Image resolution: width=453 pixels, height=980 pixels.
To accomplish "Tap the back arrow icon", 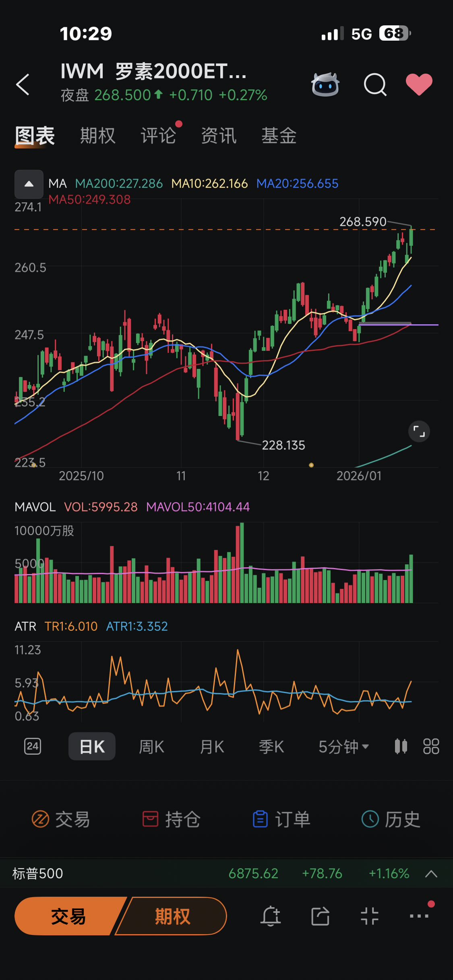I will [x=23, y=84].
